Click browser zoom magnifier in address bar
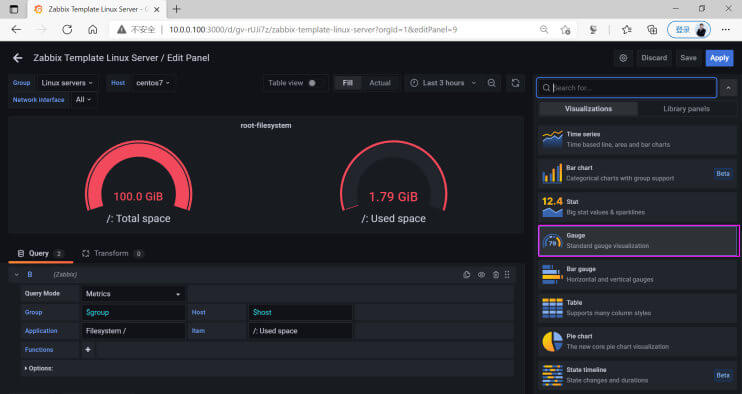Screen dimensions: 742x394 544,29
